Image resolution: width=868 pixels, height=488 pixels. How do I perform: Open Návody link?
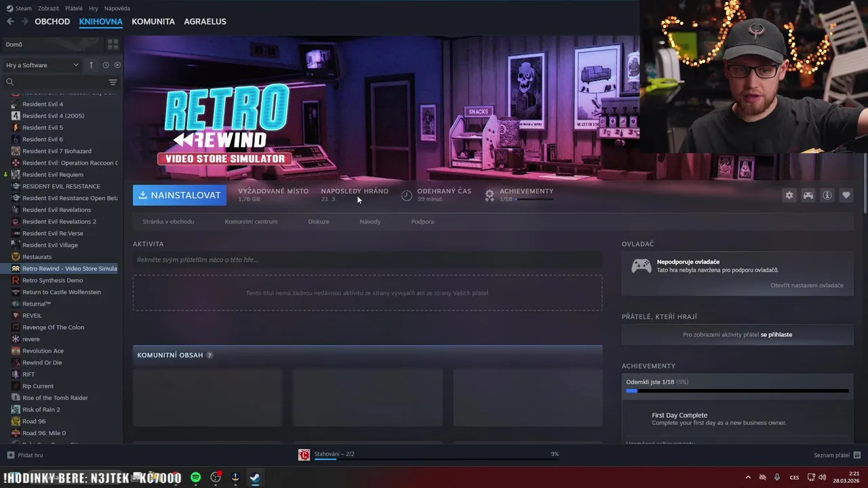(x=370, y=222)
